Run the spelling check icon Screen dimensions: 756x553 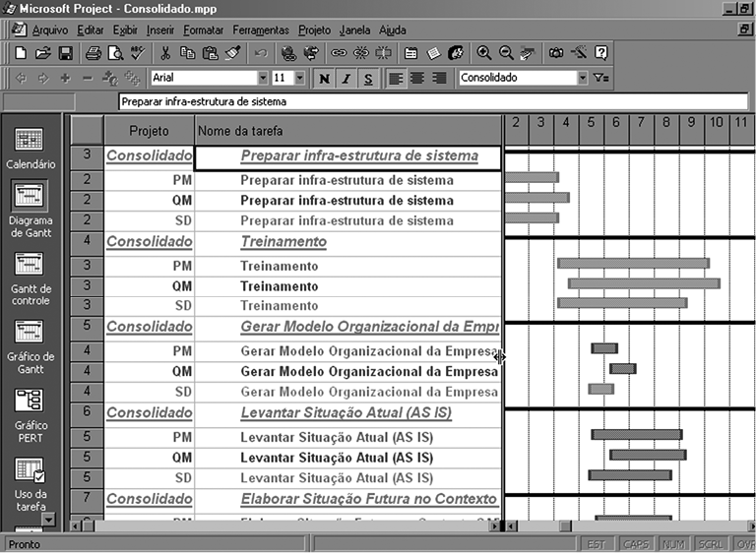coord(138,53)
